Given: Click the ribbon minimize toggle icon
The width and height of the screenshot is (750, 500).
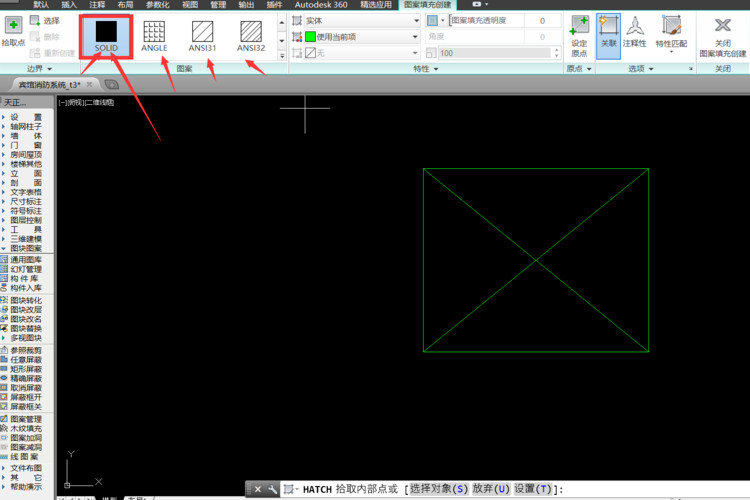Looking at the screenshot, I should (x=477, y=4).
